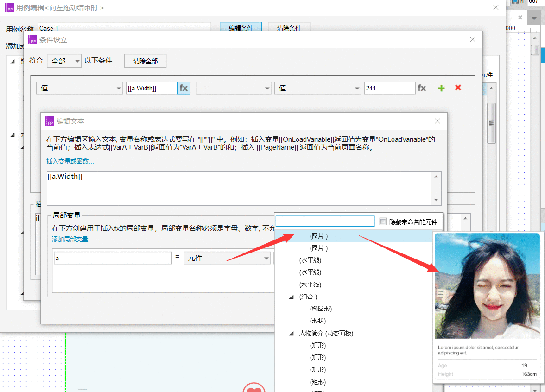The image size is (545, 392).
Task: Open first 值 type dropdown
Action: 80,88
